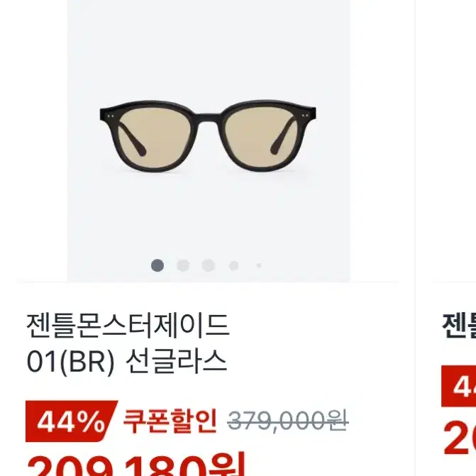Click the 01(BR) 선글라스 title line
This screenshot has height=476, width=476.
pyautogui.click(x=127, y=362)
